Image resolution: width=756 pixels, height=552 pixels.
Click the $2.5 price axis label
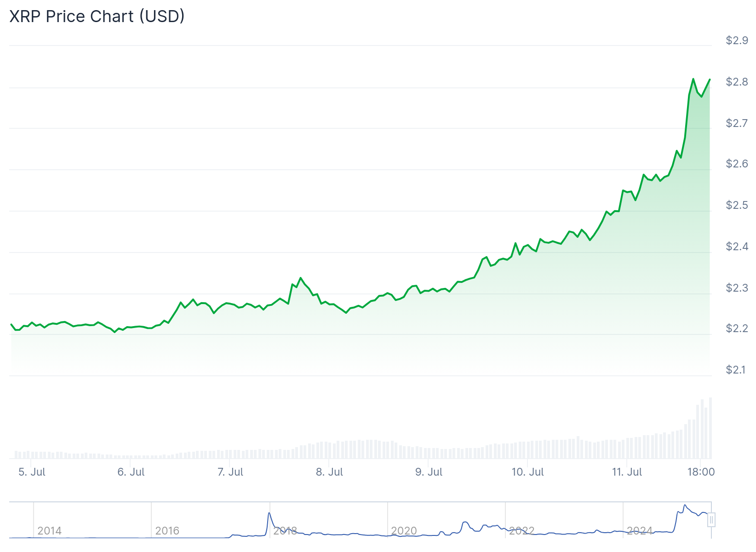[x=737, y=205]
